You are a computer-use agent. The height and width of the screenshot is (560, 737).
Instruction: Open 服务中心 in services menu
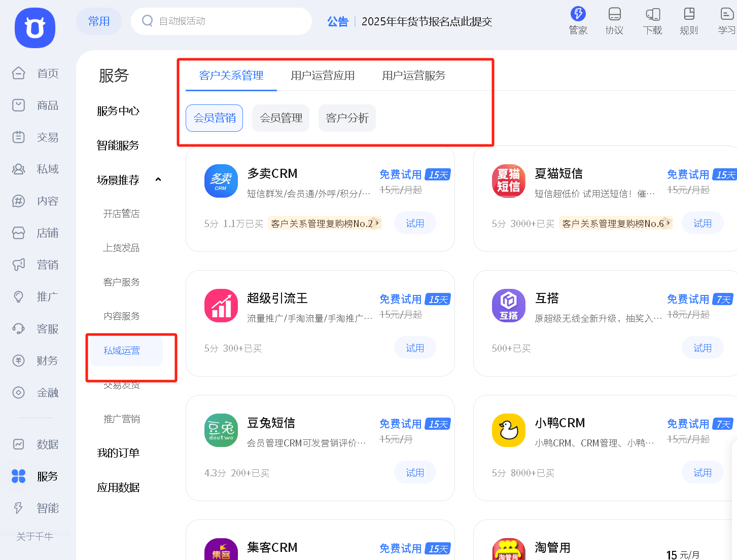pyautogui.click(x=118, y=111)
